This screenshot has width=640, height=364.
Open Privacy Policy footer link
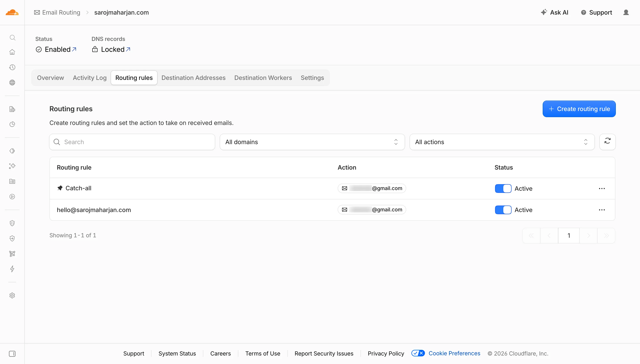click(386, 353)
